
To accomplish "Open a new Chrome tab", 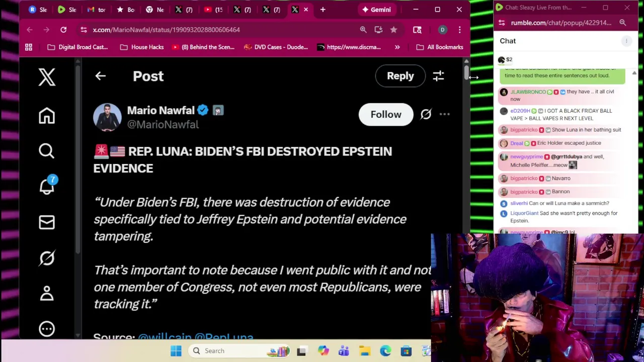I will coord(323,10).
